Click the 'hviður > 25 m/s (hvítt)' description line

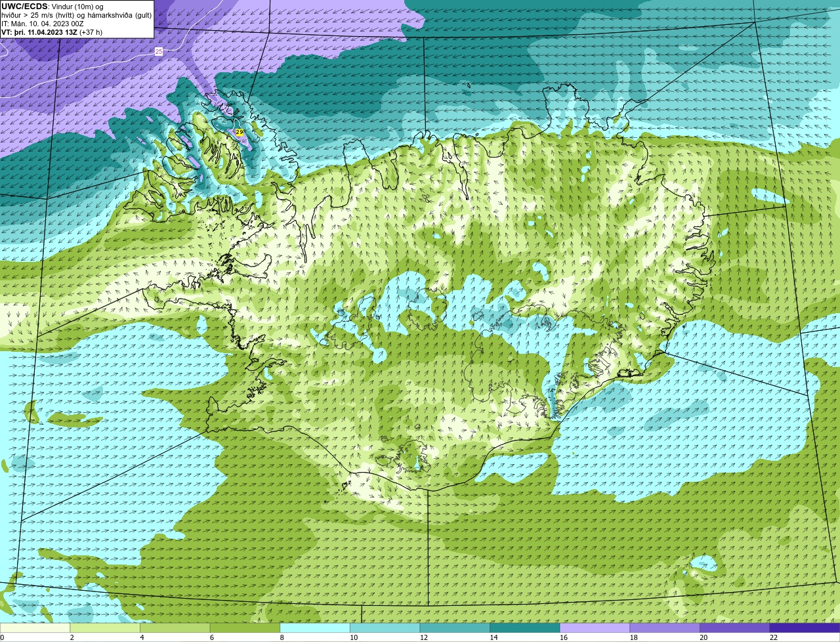[77, 15]
